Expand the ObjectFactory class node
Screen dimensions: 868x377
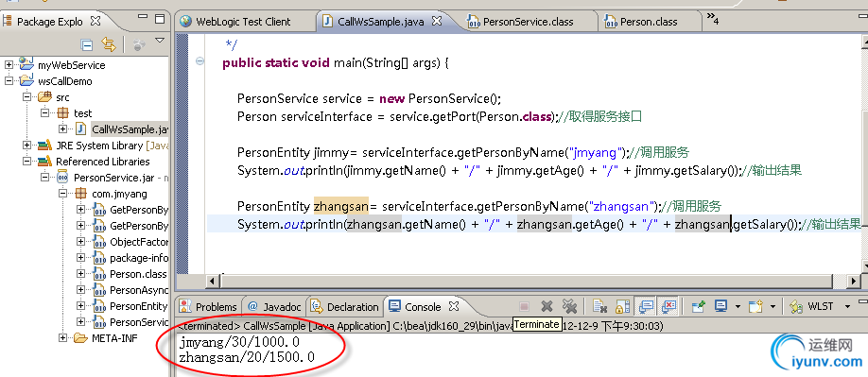tap(80, 242)
